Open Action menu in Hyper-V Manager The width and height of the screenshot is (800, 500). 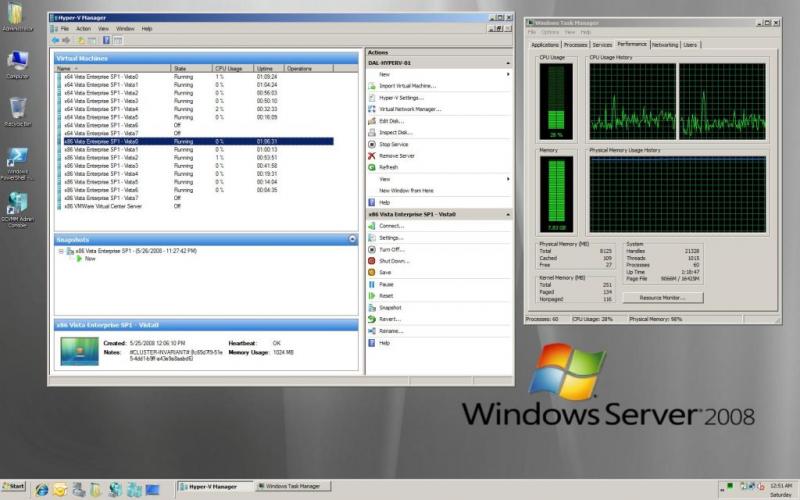84,29
